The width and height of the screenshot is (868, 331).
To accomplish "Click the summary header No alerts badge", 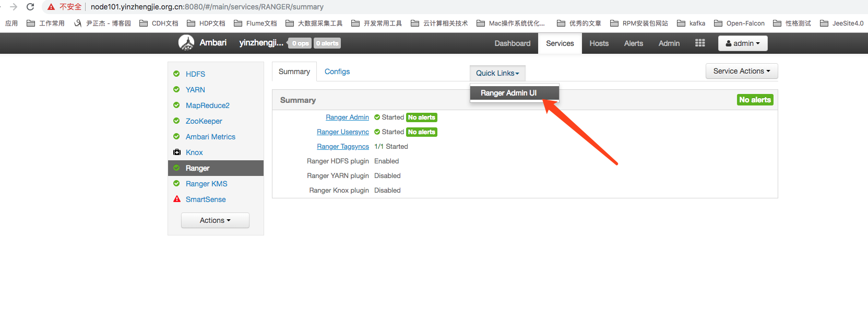I will point(755,100).
